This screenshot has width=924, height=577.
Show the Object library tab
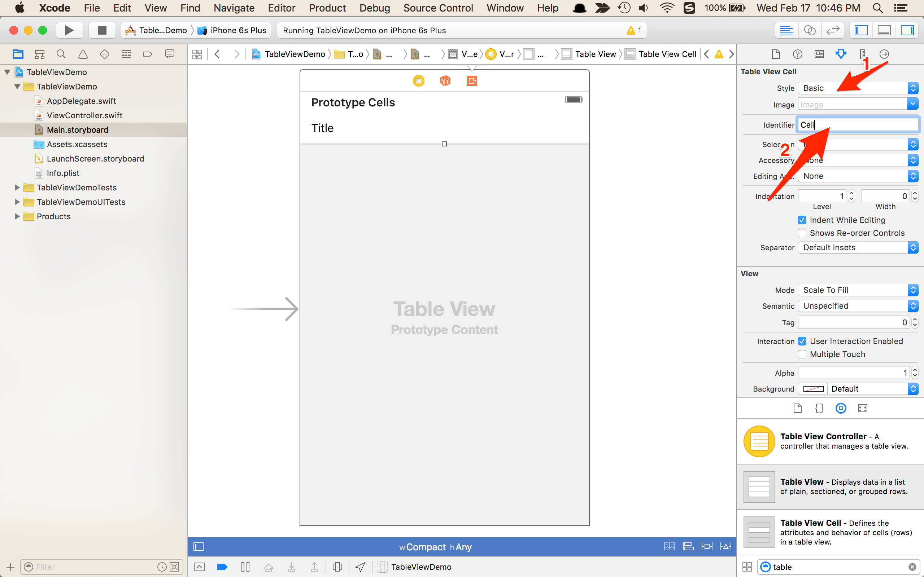point(841,408)
